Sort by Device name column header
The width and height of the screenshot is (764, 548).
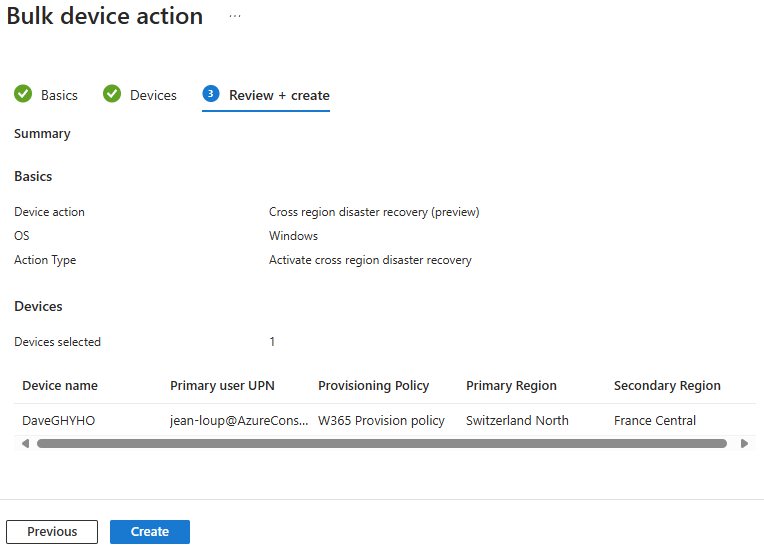pyautogui.click(x=60, y=386)
